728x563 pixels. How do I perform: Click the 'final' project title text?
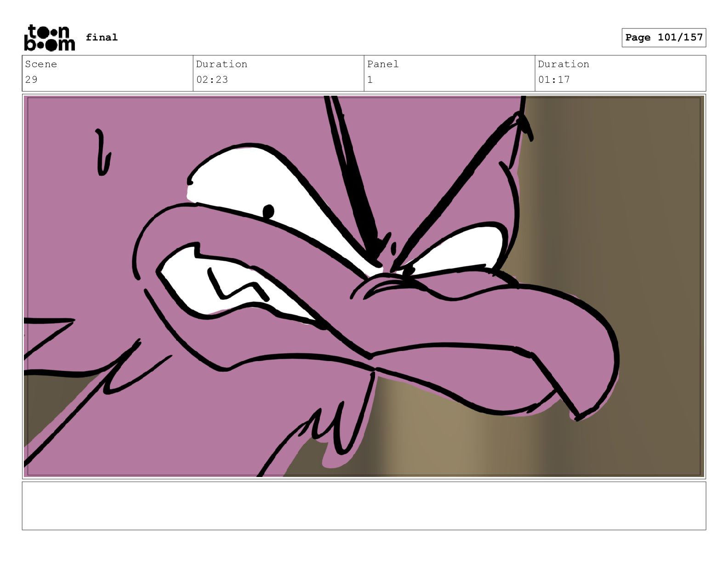pos(102,37)
